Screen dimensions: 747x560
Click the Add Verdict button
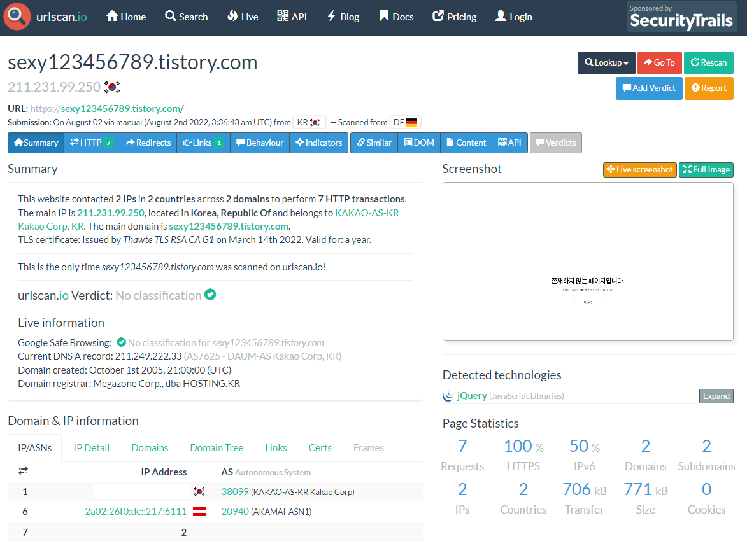click(649, 88)
